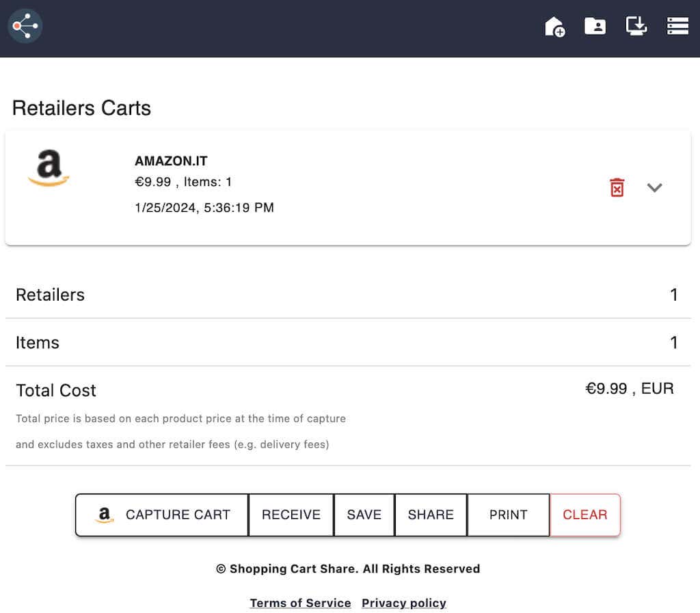Open the Privacy policy link
Viewport: 700px width, 613px height.
(x=403, y=603)
